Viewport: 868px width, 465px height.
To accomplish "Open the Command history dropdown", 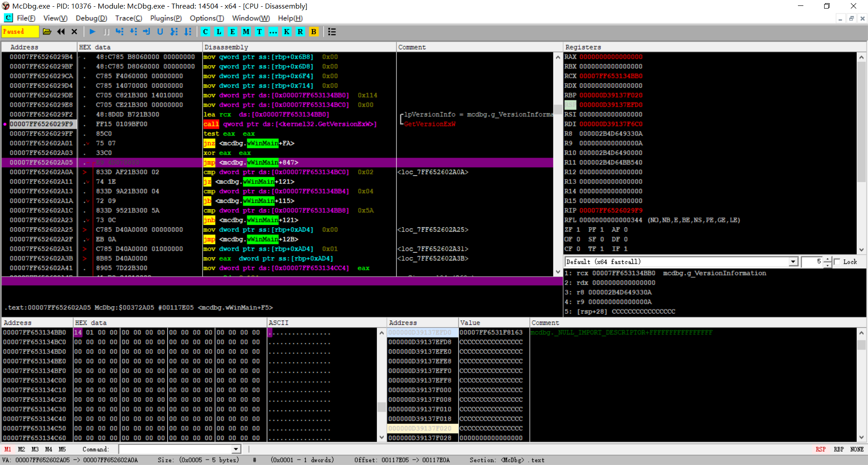I will (236, 449).
